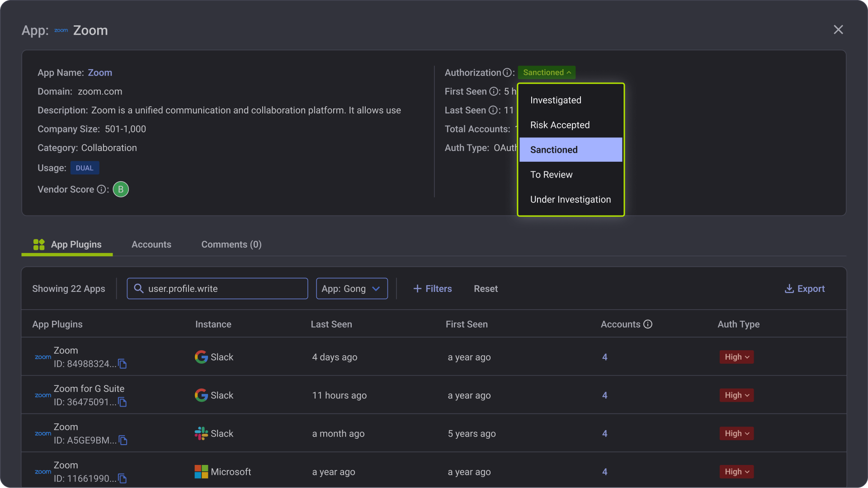This screenshot has height=488, width=868.
Task: Click the Microsoft logo icon
Action: (x=201, y=472)
